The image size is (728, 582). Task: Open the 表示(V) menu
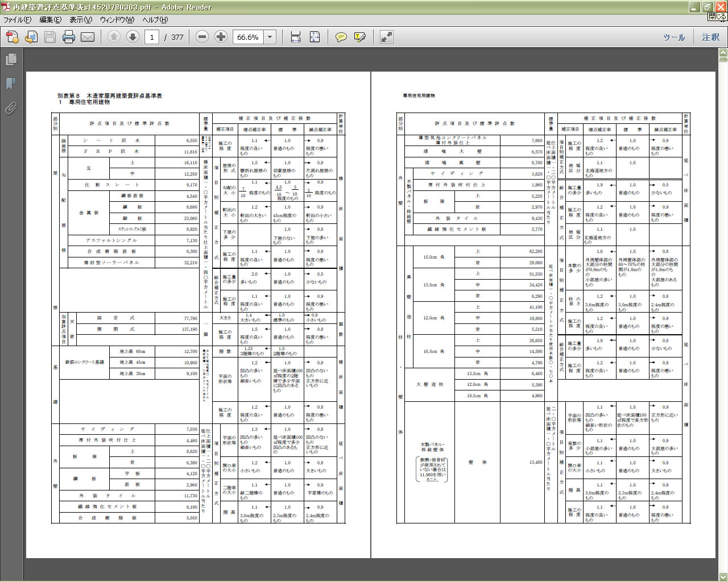(81, 19)
